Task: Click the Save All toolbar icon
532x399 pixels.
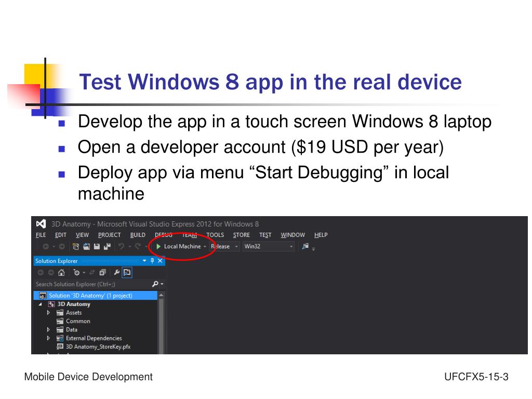Action: (x=107, y=247)
